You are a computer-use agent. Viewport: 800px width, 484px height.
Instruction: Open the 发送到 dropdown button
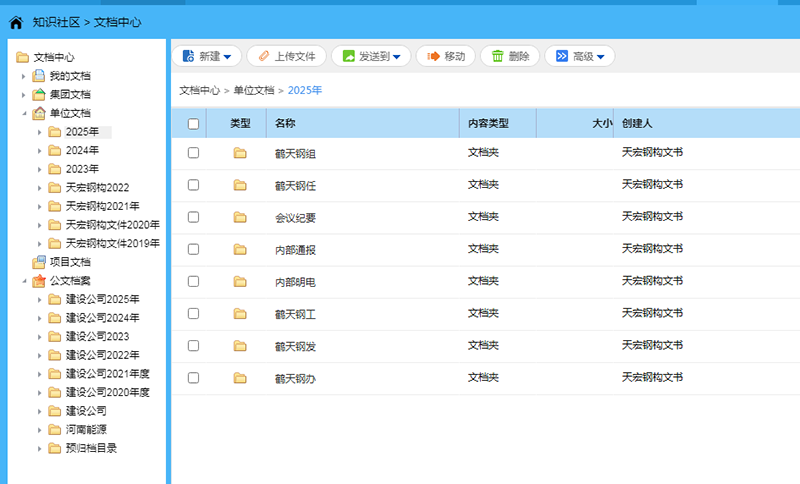(x=371, y=57)
